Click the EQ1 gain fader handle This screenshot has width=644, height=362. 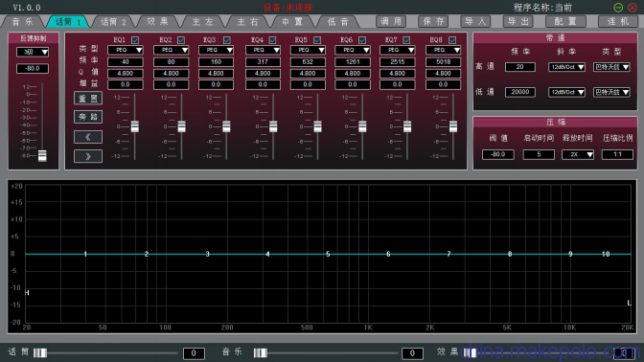coord(135,126)
